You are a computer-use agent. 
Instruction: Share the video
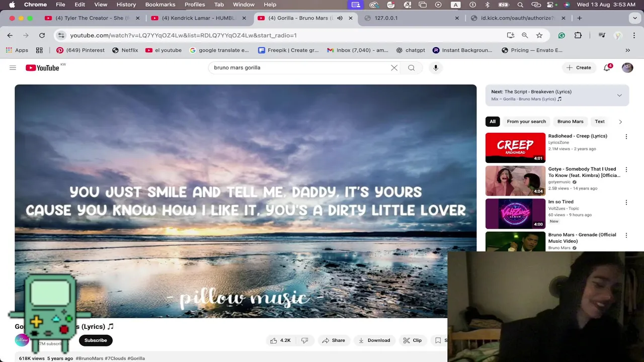pos(334,340)
